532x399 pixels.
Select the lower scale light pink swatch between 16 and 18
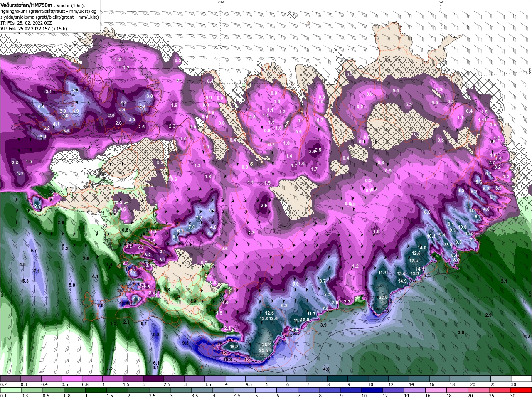(436, 390)
